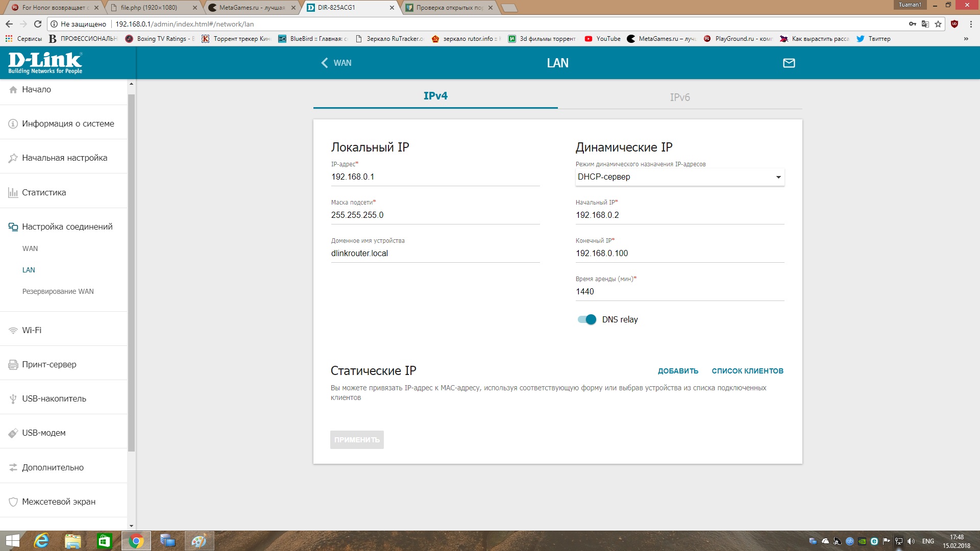This screenshot has width=980, height=551.
Task: Click the Принт-сервер printer icon
Action: 13,365
